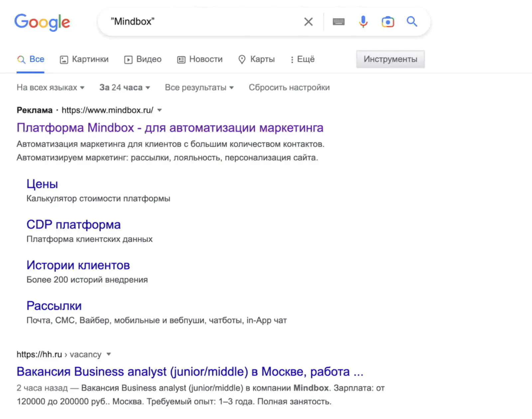The height and width of the screenshot is (419, 532).
Task: Expand the На всех языках dropdown
Action: pyautogui.click(x=51, y=87)
